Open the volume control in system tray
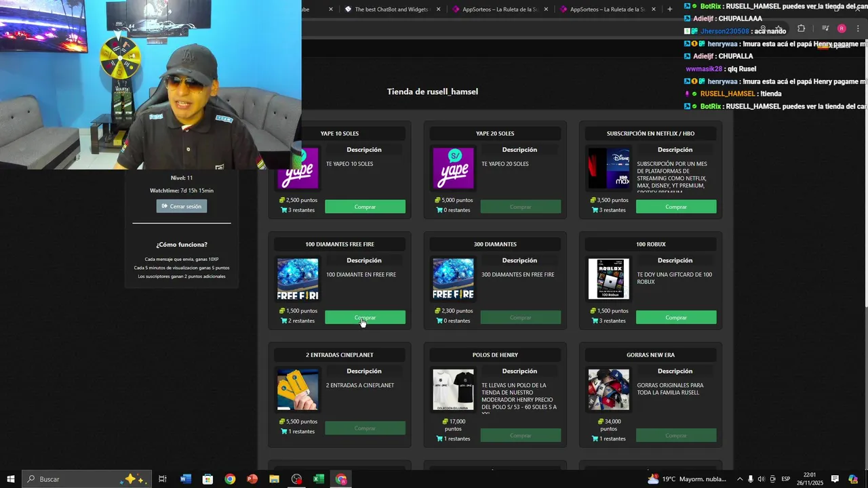The width and height of the screenshot is (868, 488). [x=761, y=479]
